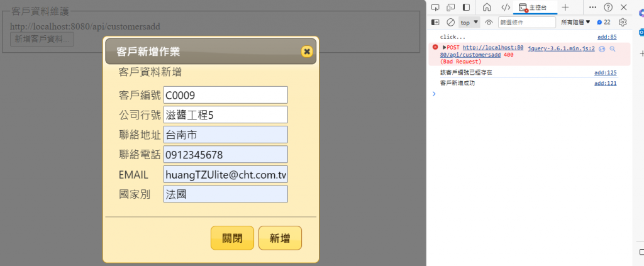Open the top JavaScript context dropdown

point(469,22)
